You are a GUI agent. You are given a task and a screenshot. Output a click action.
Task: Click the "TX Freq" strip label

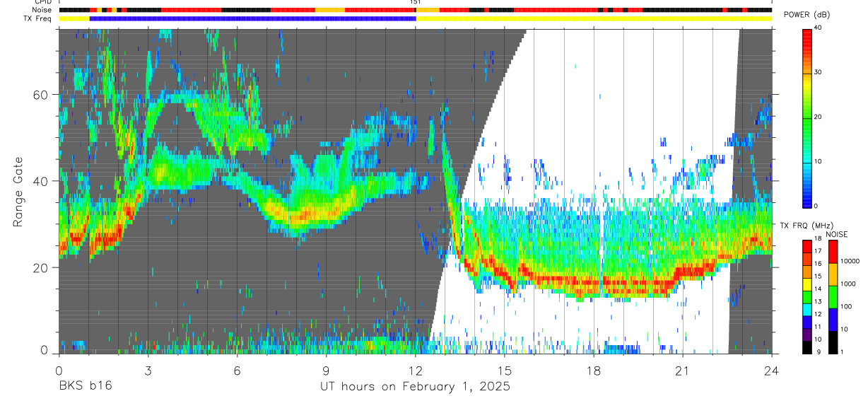pos(38,18)
